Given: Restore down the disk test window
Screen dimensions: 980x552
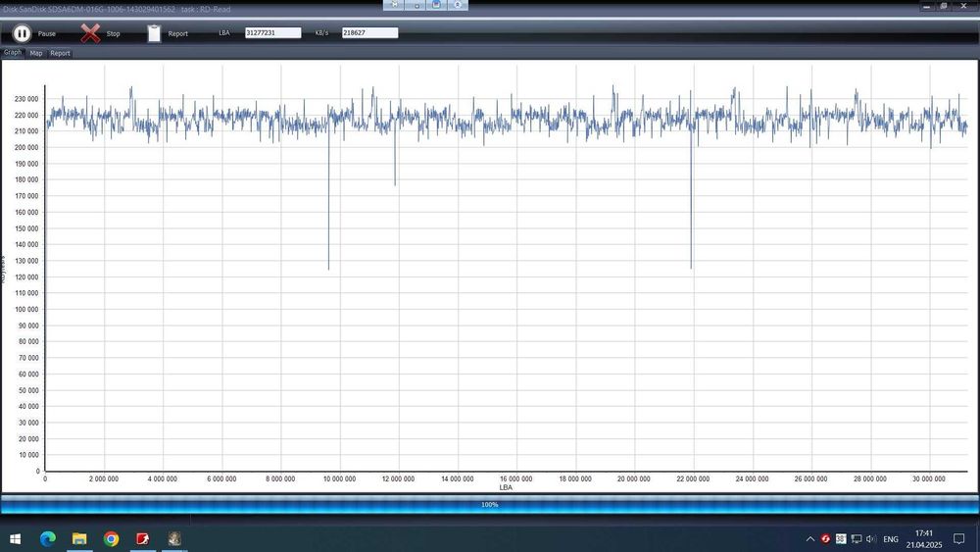Looking at the screenshot, I should [x=944, y=6].
